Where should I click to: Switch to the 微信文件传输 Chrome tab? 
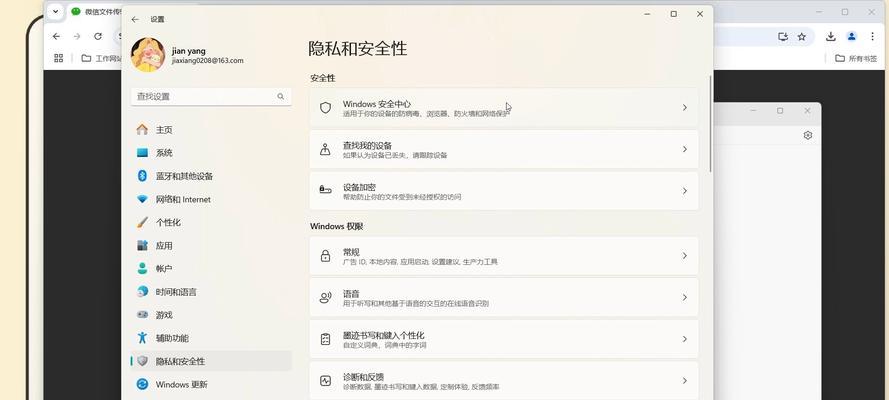pos(95,11)
